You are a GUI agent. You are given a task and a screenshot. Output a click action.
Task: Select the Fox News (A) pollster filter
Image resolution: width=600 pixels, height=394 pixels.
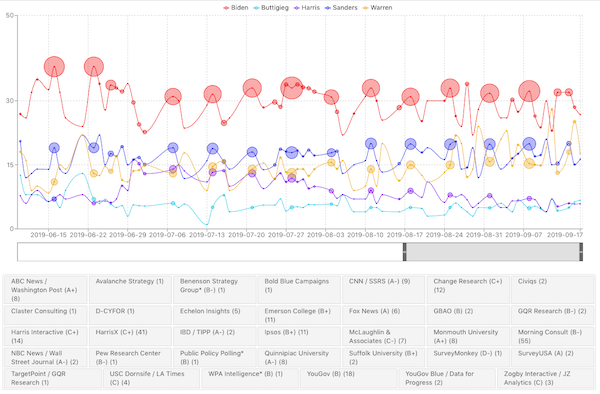pos(384,315)
